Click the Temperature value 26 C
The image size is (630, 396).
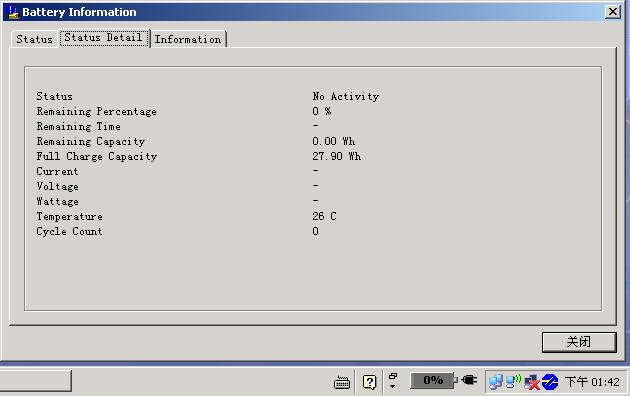click(x=324, y=216)
